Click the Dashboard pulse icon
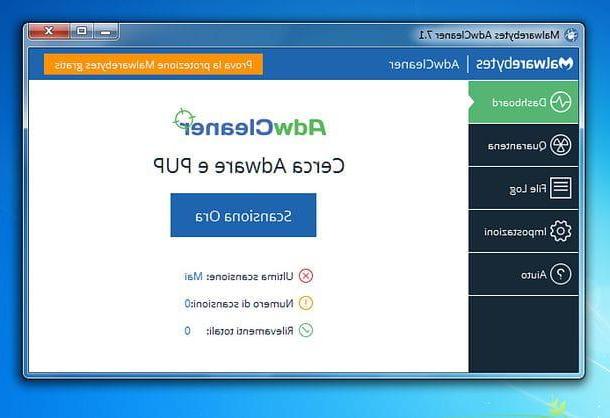The image size is (610, 418). click(x=561, y=102)
